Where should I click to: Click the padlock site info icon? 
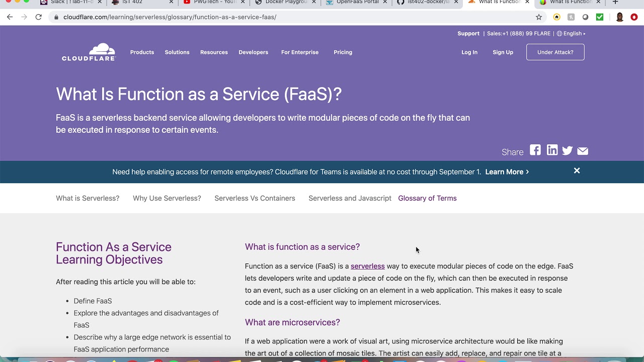coord(56,17)
